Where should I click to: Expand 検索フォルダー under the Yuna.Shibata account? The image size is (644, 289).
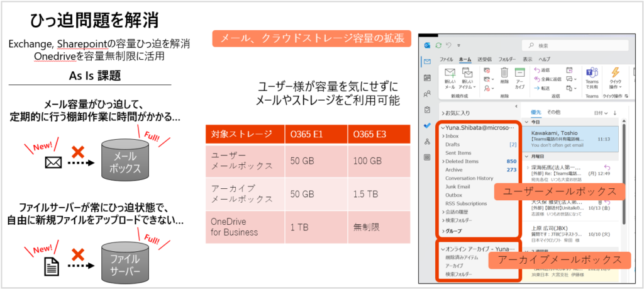point(443,220)
